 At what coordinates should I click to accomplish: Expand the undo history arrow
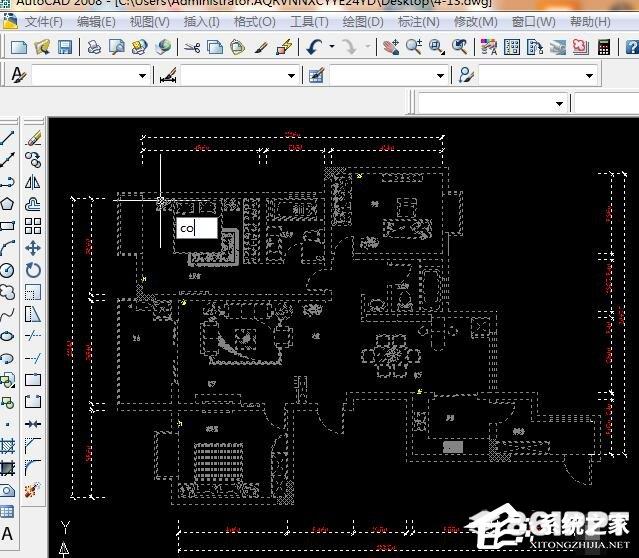(332, 47)
